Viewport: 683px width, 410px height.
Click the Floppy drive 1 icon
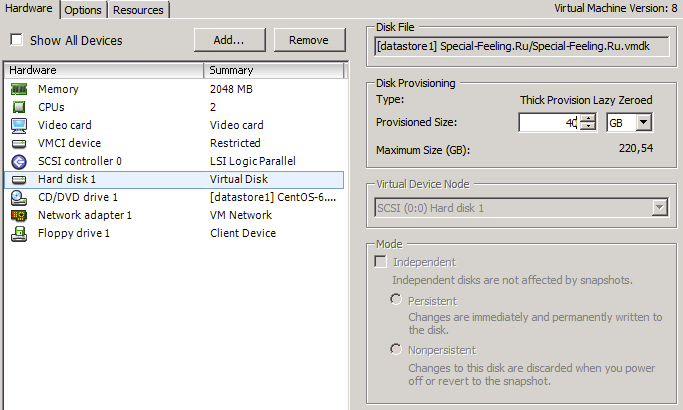[19, 233]
